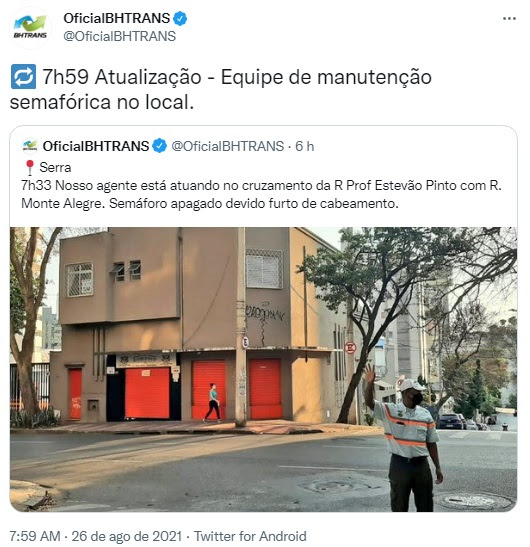Click the red location pin emoji
The image size is (530, 547).
pos(30,167)
